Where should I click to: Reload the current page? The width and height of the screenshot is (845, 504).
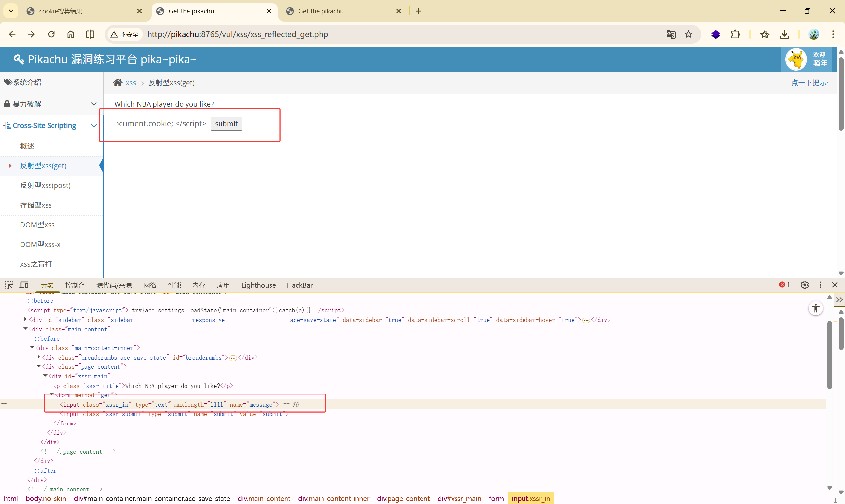click(x=51, y=34)
